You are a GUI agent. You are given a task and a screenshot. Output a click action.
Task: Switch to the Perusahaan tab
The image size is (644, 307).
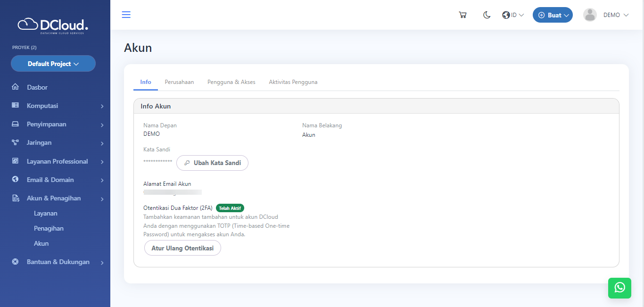pos(179,82)
